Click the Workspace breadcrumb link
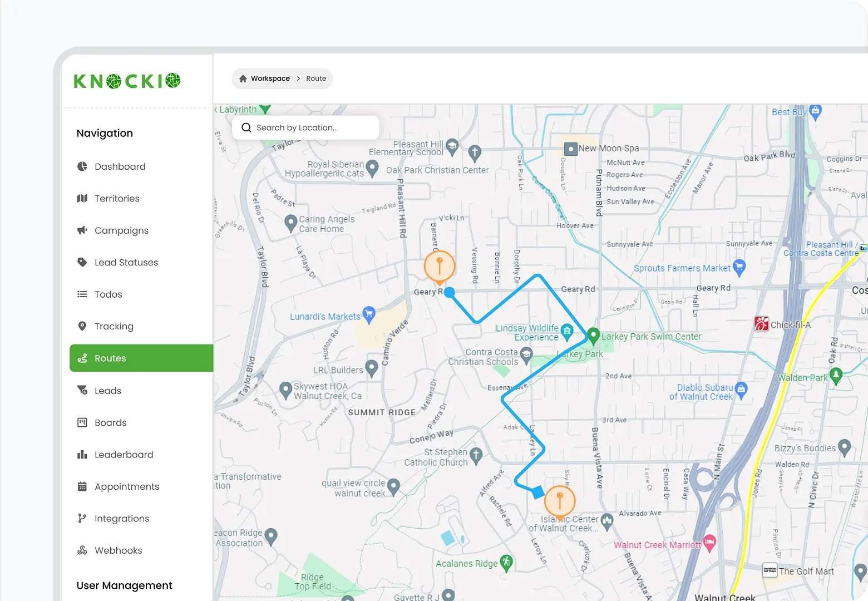The width and height of the screenshot is (868, 601). pyautogui.click(x=270, y=78)
